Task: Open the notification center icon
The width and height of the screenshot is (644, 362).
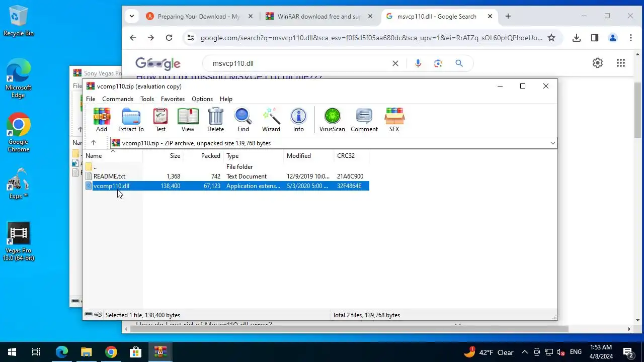Action: tap(628, 352)
